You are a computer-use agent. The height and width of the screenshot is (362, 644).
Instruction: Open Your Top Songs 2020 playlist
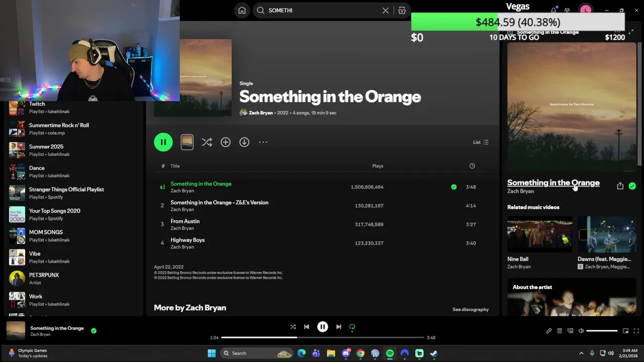73,215
